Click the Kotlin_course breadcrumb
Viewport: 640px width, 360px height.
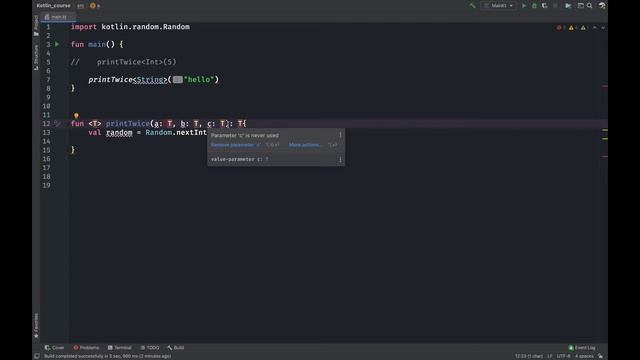[x=53, y=6]
